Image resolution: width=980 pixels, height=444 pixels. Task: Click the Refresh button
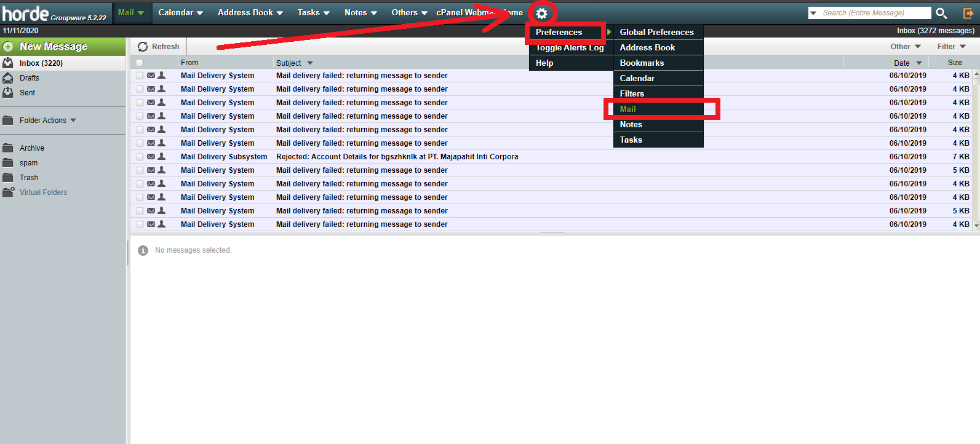pos(159,47)
